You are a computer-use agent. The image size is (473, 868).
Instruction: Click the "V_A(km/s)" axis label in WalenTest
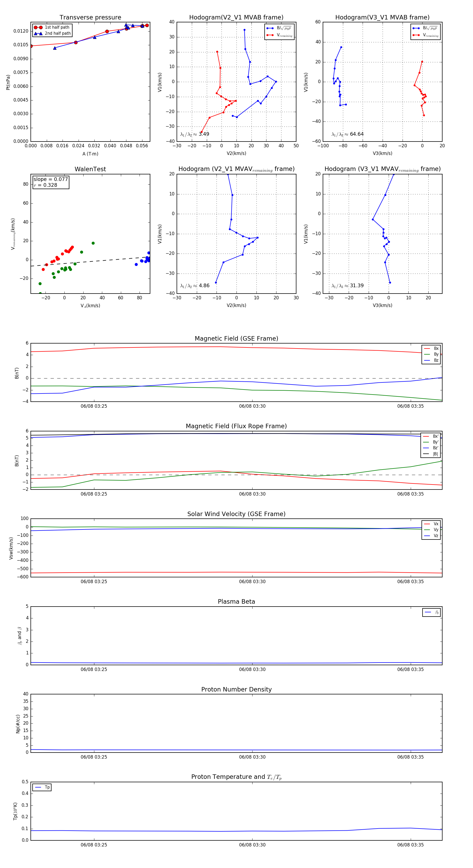90,306
